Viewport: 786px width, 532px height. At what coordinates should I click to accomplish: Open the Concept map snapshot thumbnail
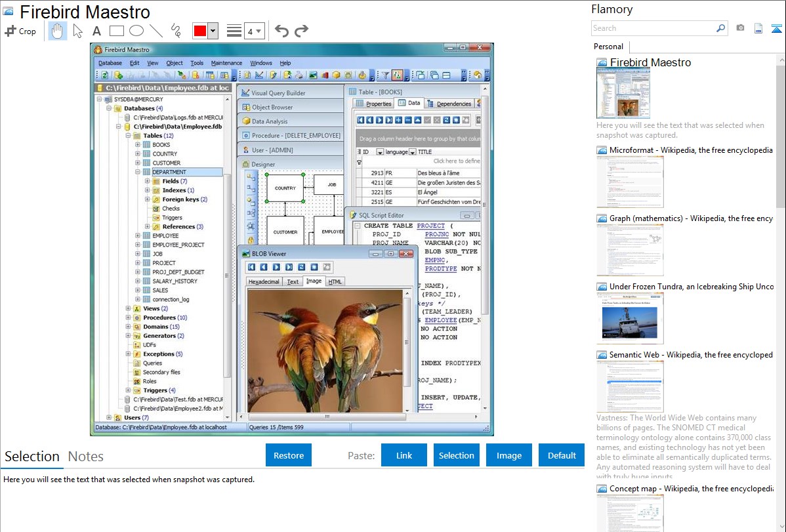(x=630, y=513)
